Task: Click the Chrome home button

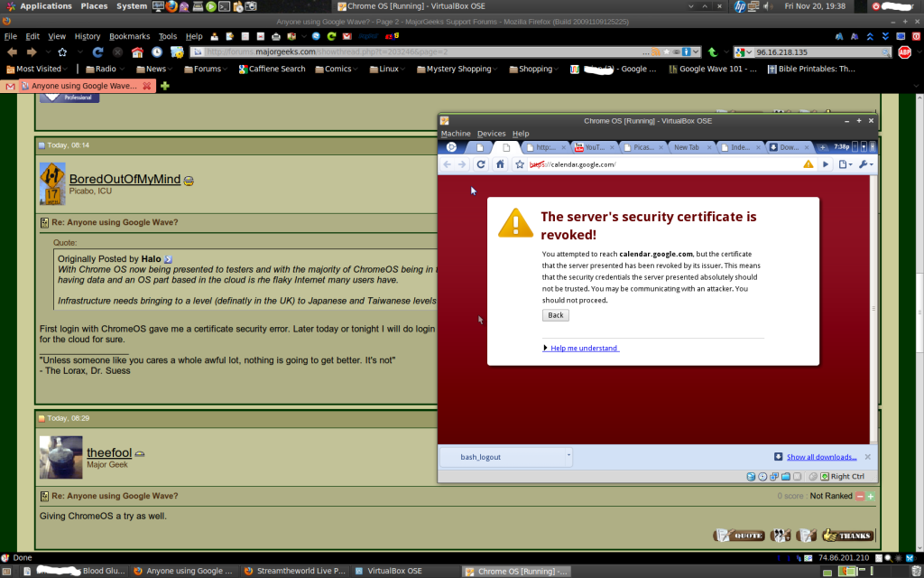Action: (499, 164)
